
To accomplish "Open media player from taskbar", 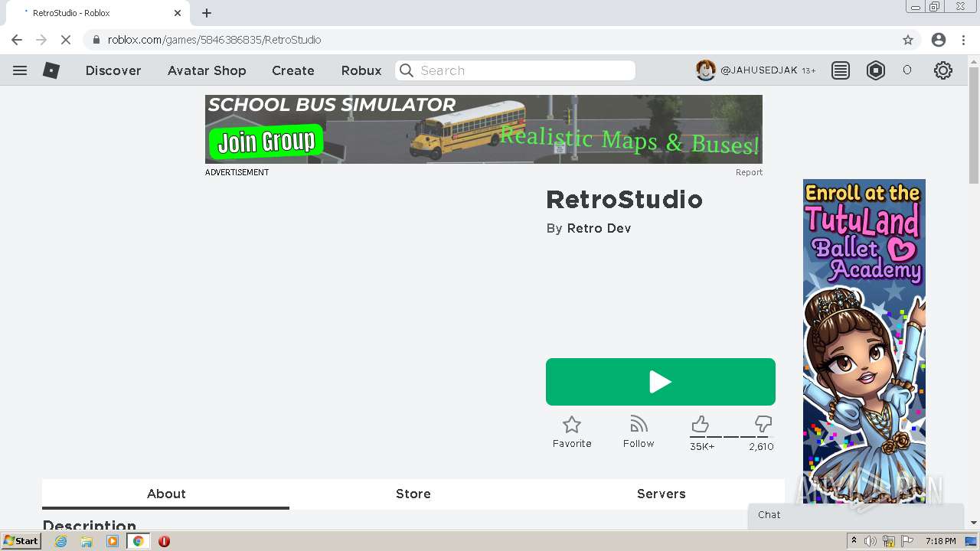I will (x=113, y=541).
